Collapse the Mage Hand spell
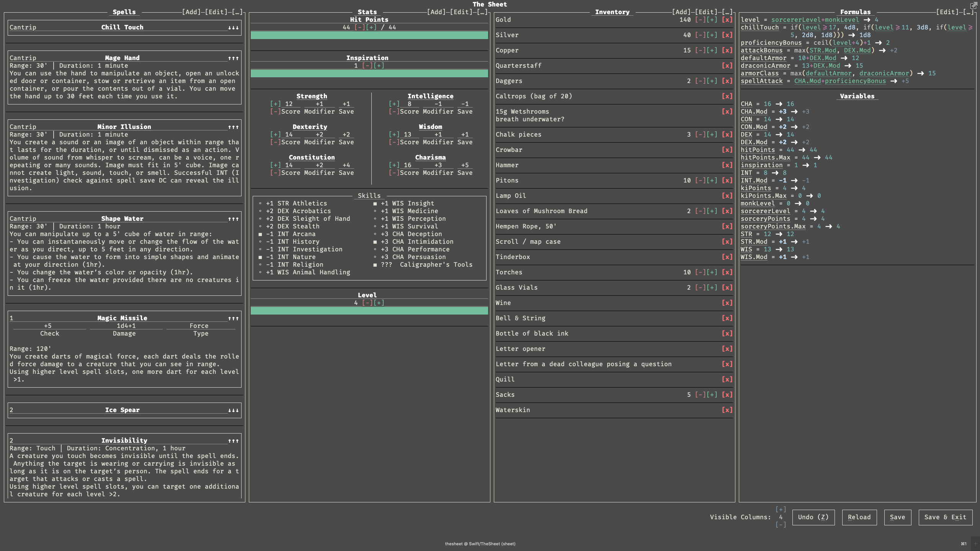This screenshot has height=551, width=980. pyautogui.click(x=233, y=58)
